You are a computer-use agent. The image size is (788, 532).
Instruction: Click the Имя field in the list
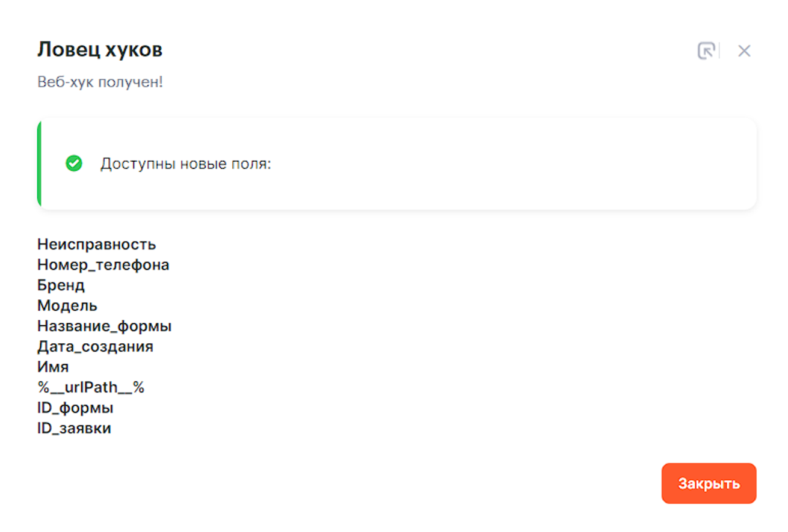(x=53, y=367)
